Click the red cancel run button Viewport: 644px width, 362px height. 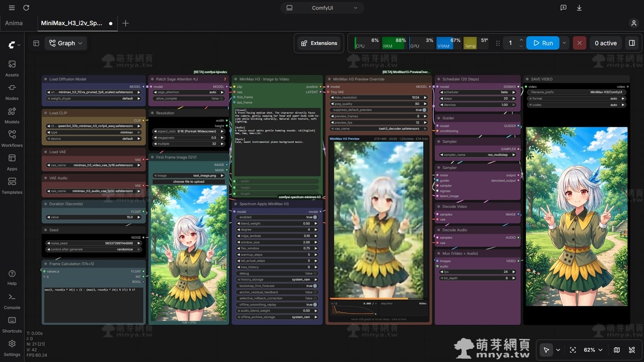pyautogui.click(x=579, y=43)
